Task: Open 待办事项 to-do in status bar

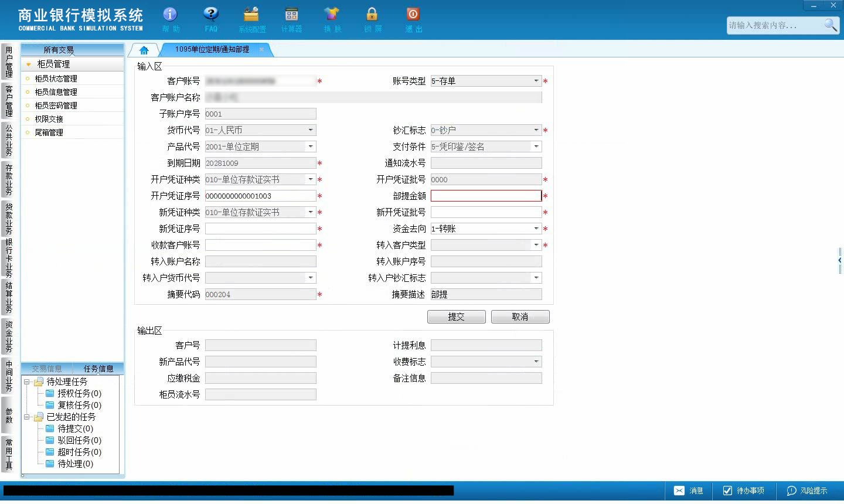Action: 744,491
